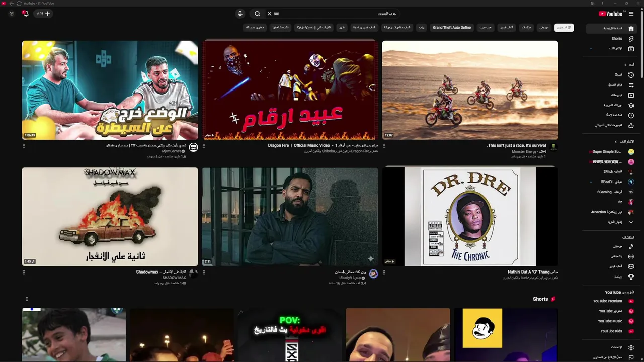Image resolution: width=644 pixels, height=362 pixels.
Task: Open MjrmGames channel avatar
Action: coord(193,147)
